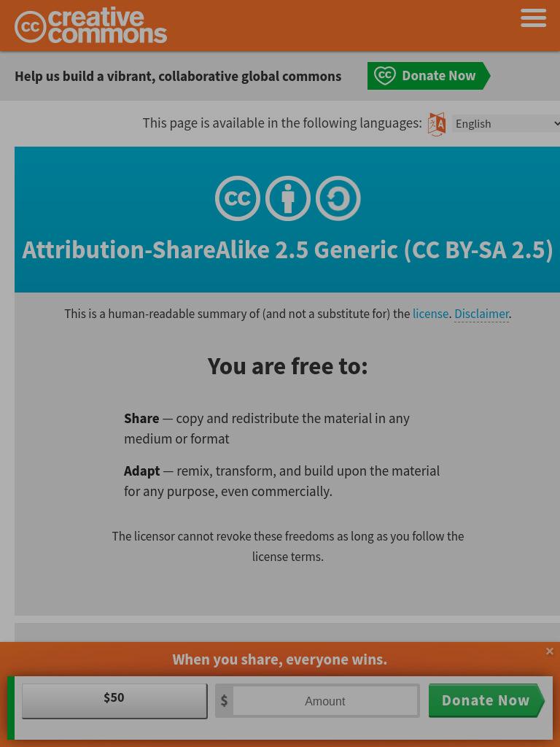Click the Amount input field
The width and height of the screenshot is (560, 747).
[x=325, y=701]
